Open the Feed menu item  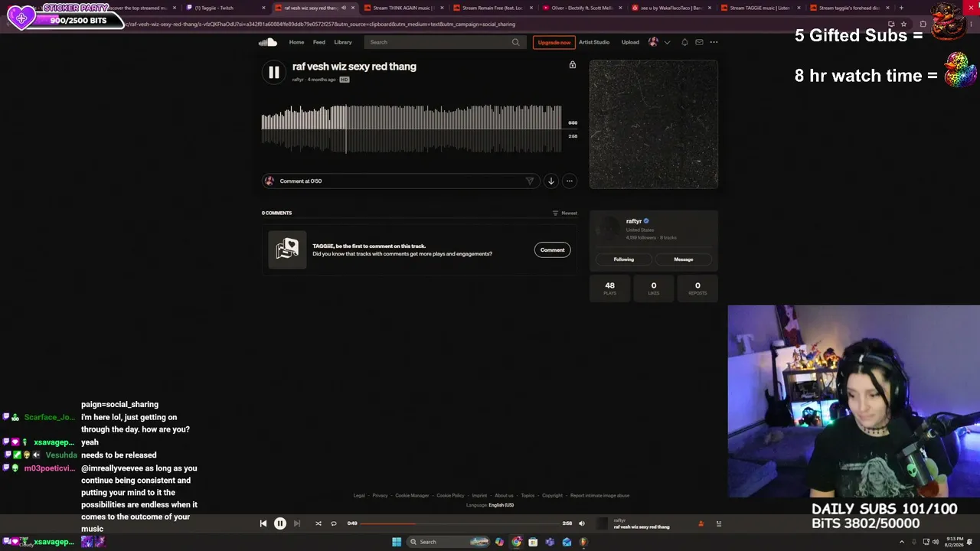point(319,42)
